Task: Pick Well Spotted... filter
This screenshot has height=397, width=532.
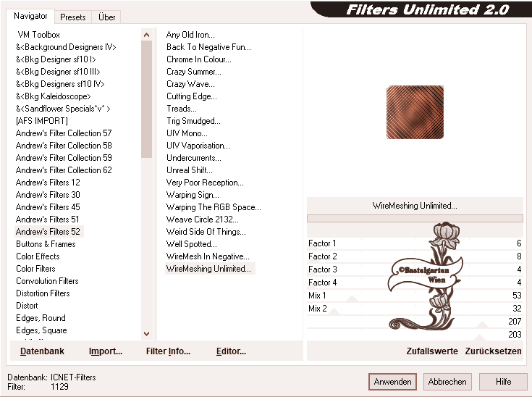Action: click(191, 244)
